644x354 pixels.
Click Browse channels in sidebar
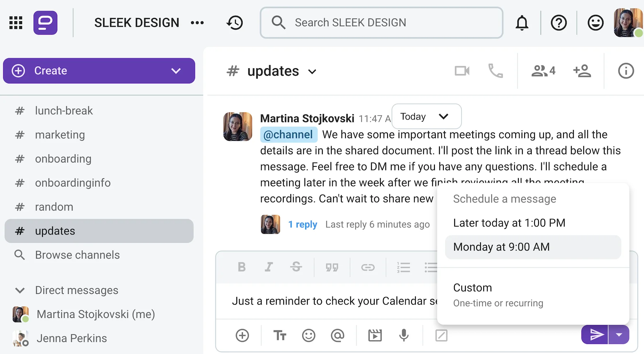coord(77,255)
